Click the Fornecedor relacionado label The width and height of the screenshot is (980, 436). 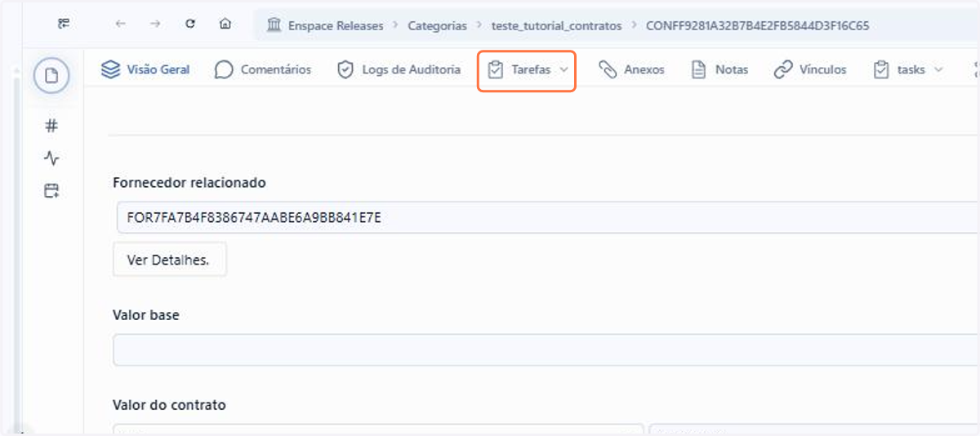coord(189,183)
